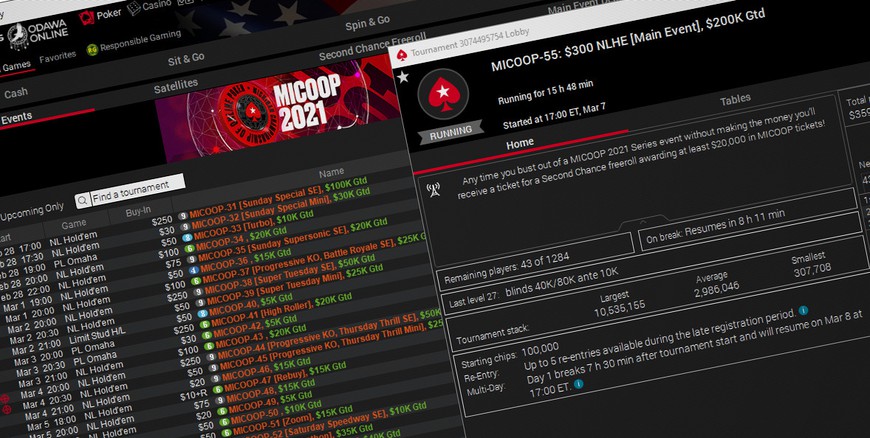Open the Spin & Go tab
Screen dimensions: 870x438
(367, 22)
